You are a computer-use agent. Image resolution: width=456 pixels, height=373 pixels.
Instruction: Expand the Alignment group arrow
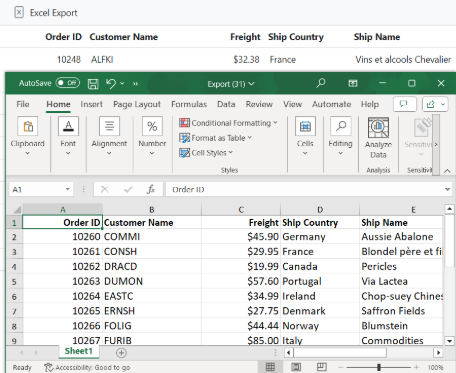pyautogui.click(x=109, y=153)
